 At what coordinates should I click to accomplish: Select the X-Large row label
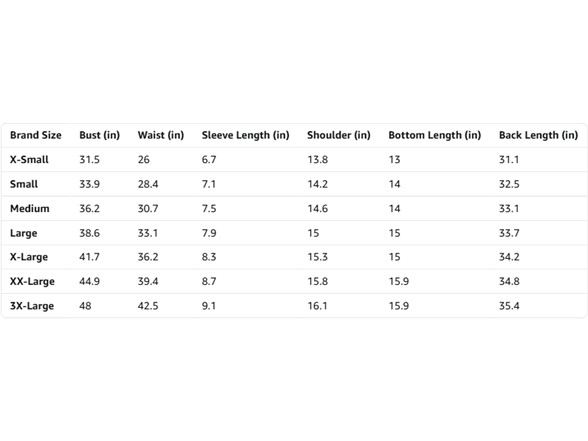point(29,257)
